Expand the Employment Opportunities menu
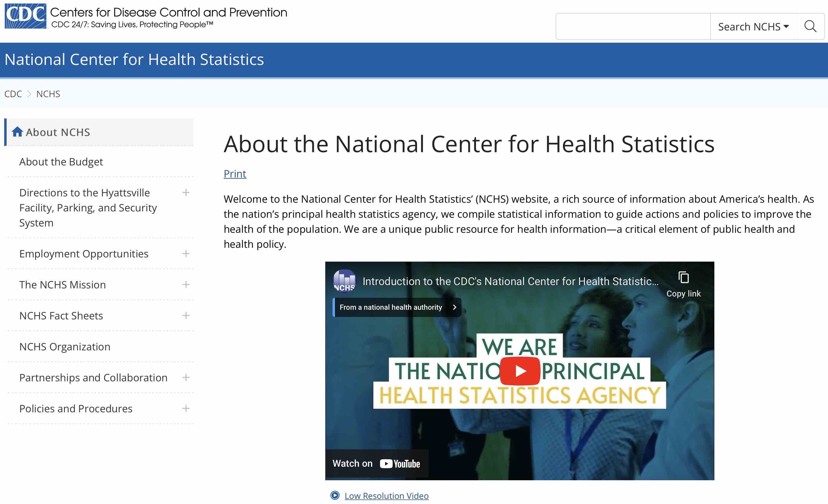The height and width of the screenshot is (504, 828). pyautogui.click(x=186, y=254)
